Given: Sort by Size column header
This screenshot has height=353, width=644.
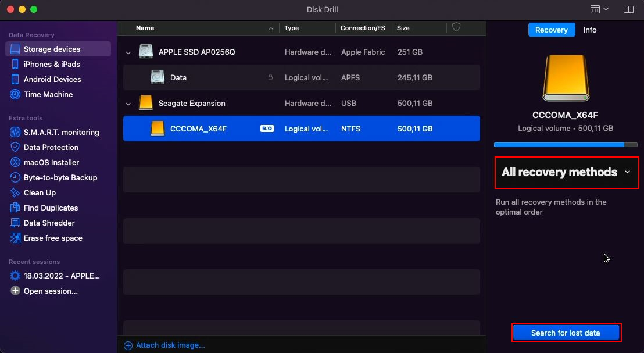Looking at the screenshot, I should [x=403, y=28].
